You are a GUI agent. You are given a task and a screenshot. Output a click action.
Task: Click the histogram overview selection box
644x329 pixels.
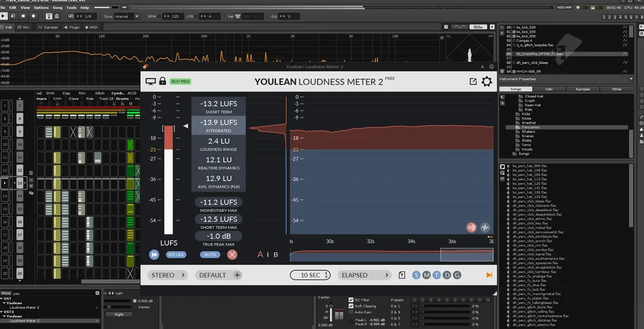coord(466,254)
